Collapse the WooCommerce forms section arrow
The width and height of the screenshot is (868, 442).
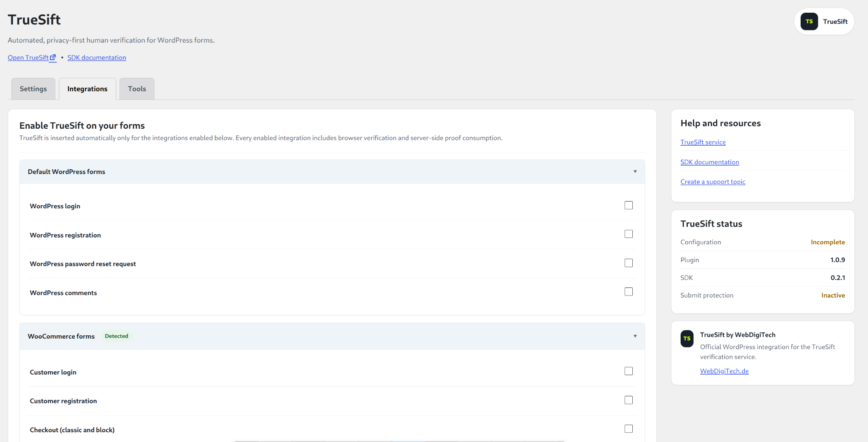coord(635,336)
